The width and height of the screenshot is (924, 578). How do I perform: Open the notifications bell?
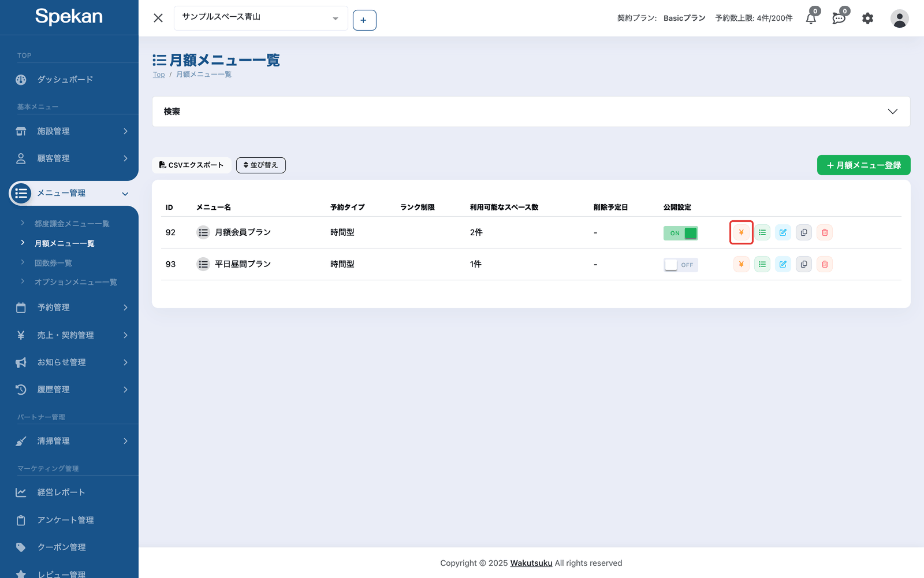811,18
